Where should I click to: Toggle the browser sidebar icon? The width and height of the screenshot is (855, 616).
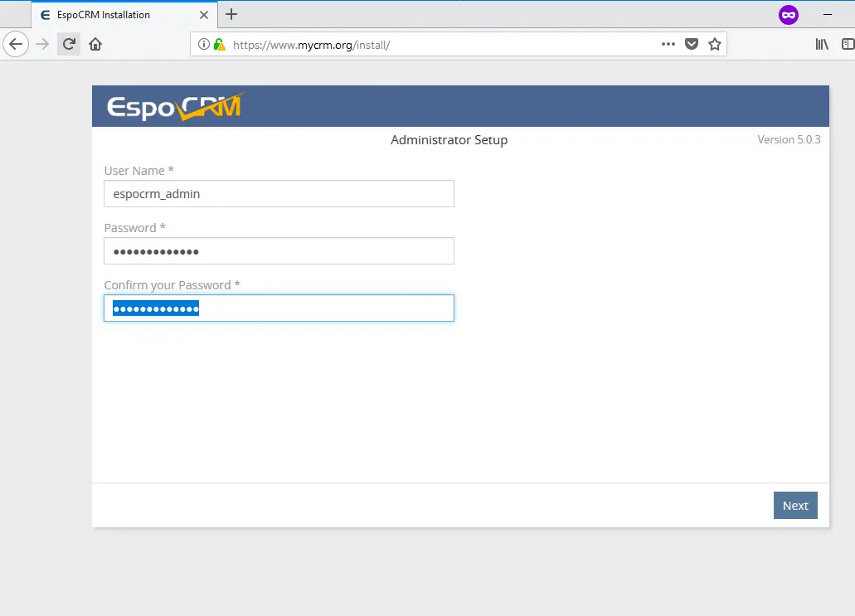tap(848, 44)
